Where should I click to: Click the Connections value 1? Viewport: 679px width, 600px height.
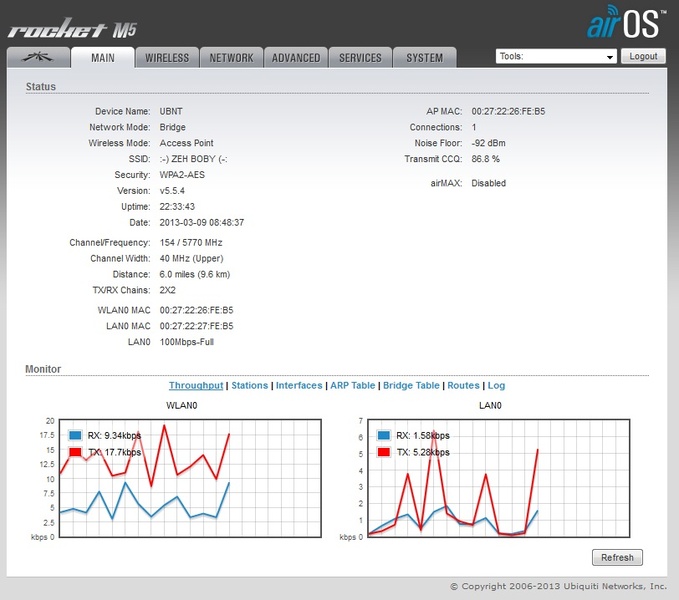tap(474, 127)
